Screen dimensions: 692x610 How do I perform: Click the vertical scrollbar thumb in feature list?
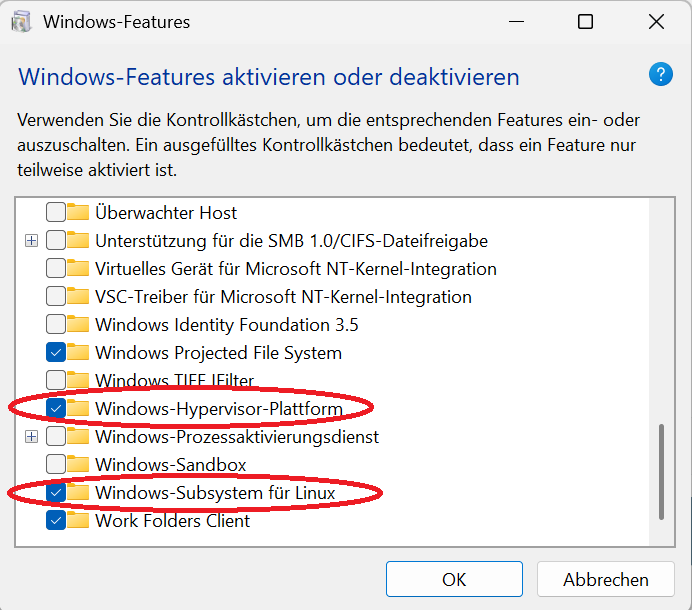coord(661,472)
